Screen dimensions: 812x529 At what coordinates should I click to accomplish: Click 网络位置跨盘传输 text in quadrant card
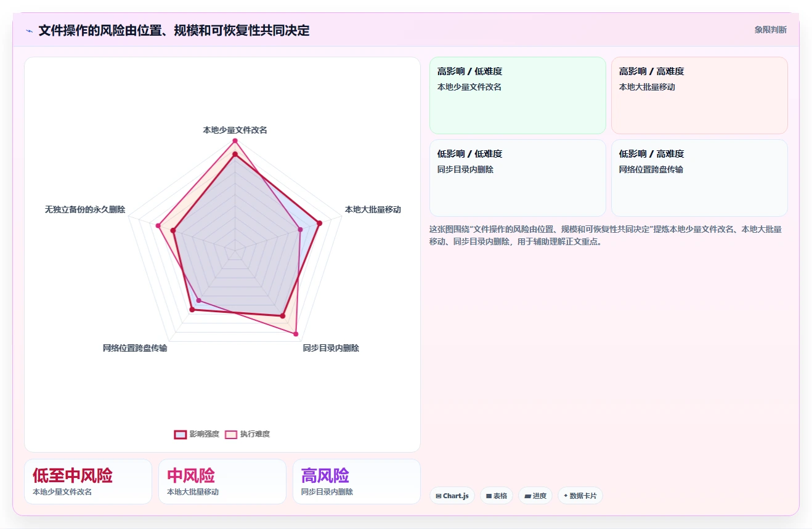pyautogui.click(x=651, y=169)
